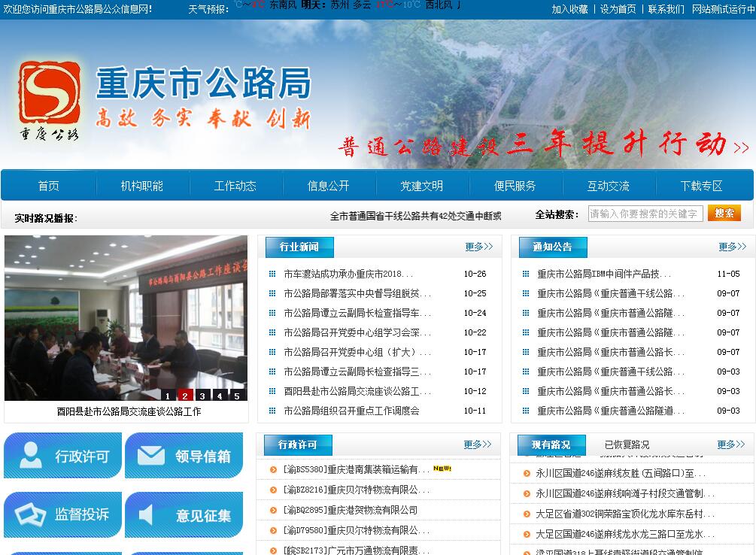Switch slideshow to slide 1

click(168, 396)
